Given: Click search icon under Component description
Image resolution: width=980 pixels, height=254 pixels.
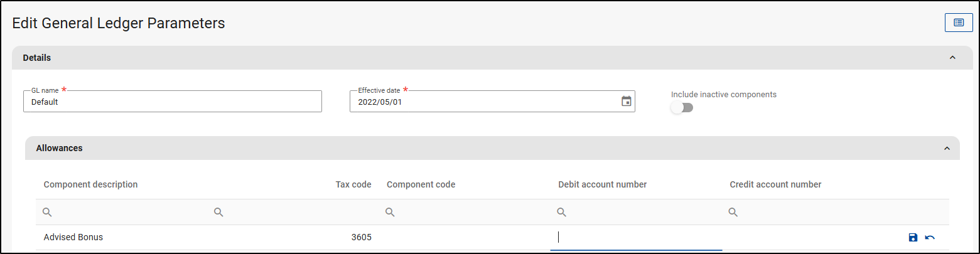Looking at the screenshot, I should click(x=47, y=213).
